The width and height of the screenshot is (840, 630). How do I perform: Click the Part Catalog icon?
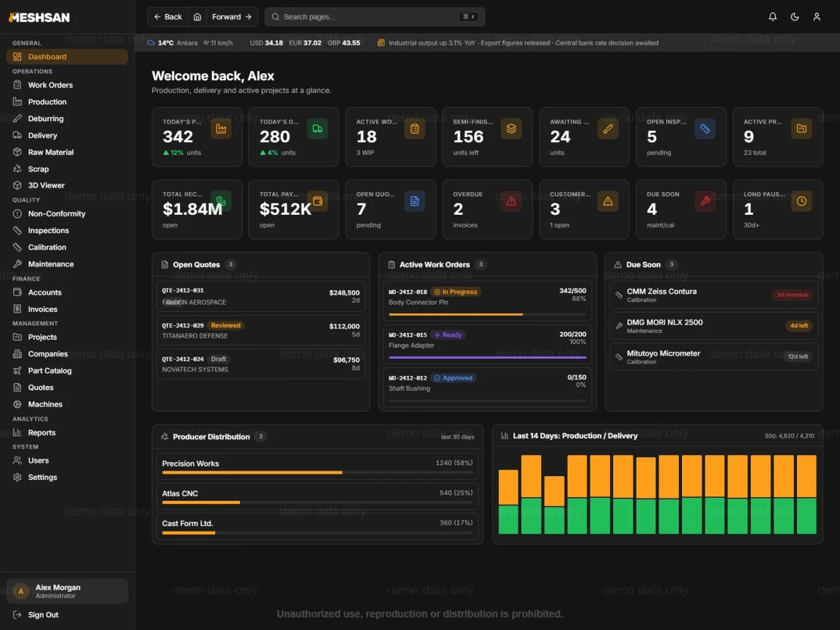(17, 370)
